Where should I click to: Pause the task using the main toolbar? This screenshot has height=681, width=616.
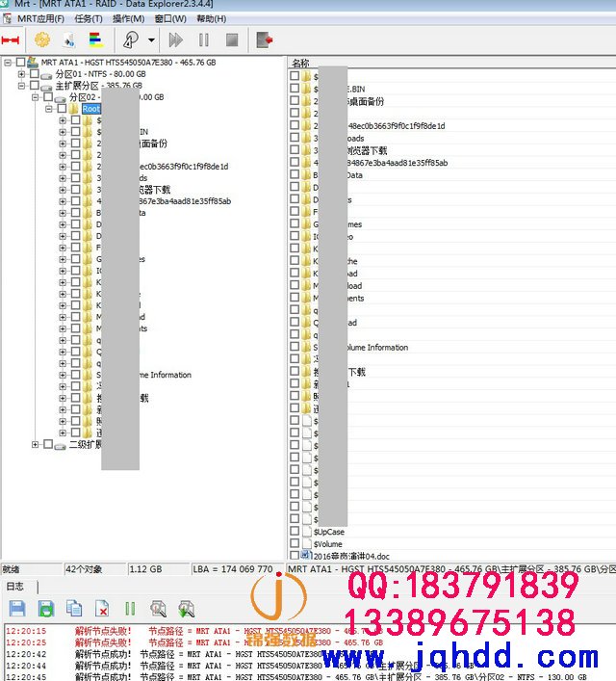click(204, 39)
